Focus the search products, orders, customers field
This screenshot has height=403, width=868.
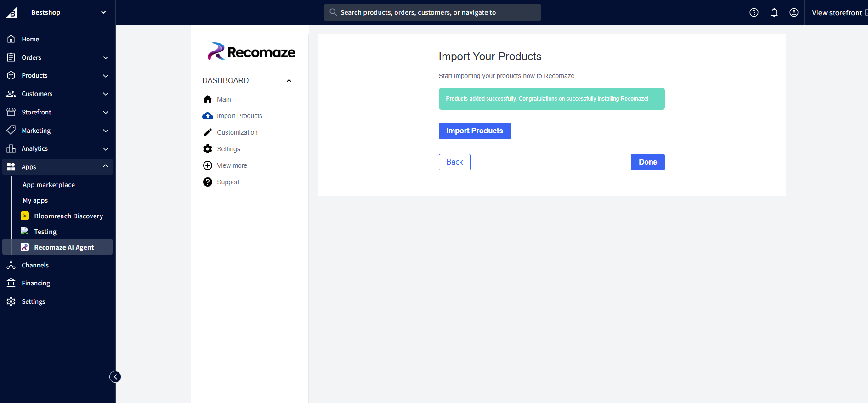coord(432,12)
